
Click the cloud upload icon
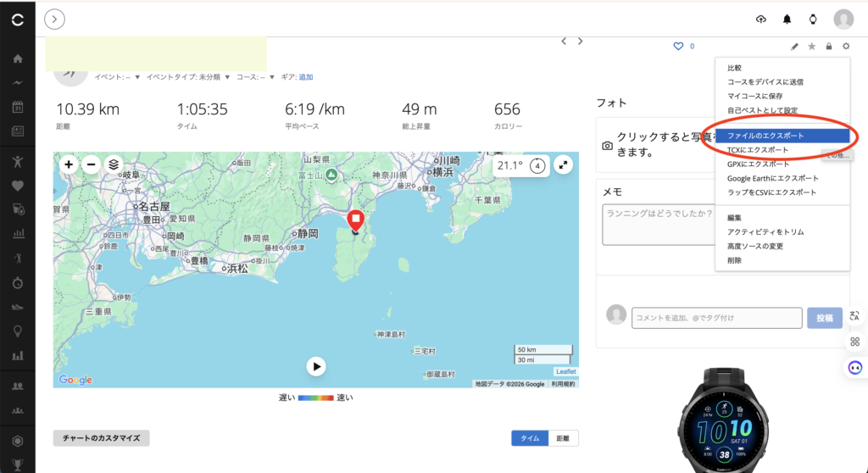(x=761, y=19)
